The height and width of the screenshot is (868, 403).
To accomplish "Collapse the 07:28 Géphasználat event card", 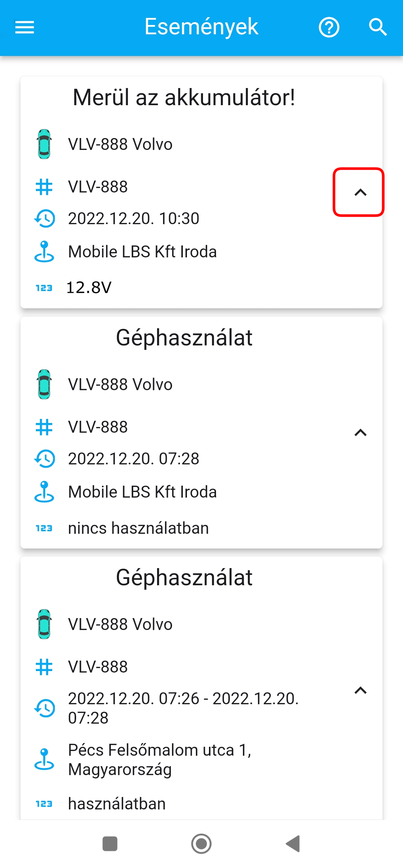I will coord(360,433).
